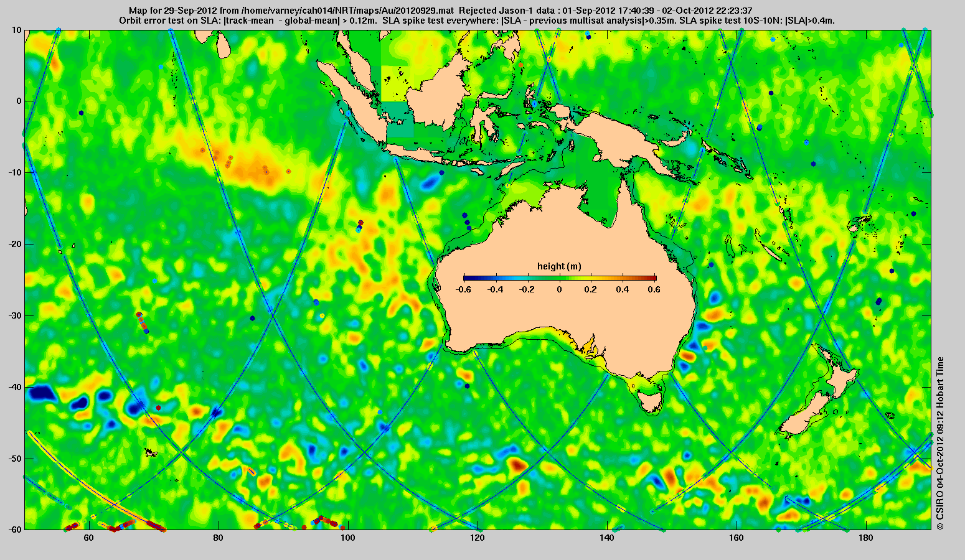Viewport: 965px width, 560px height.
Task: Click the '0.4' colorbar tick label
Action: (x=624, y=289)
